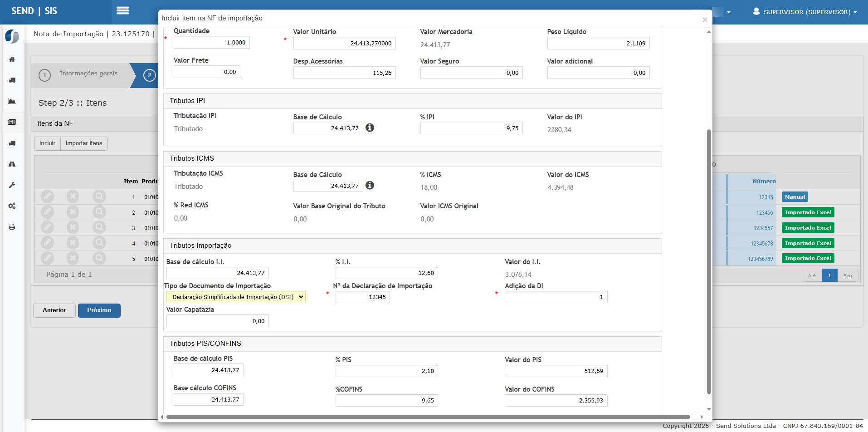868x432 pixels.
Task: Open Tipo de Documento de Importação dropdown
Action: pyautogui.click(x=236, y=297)
